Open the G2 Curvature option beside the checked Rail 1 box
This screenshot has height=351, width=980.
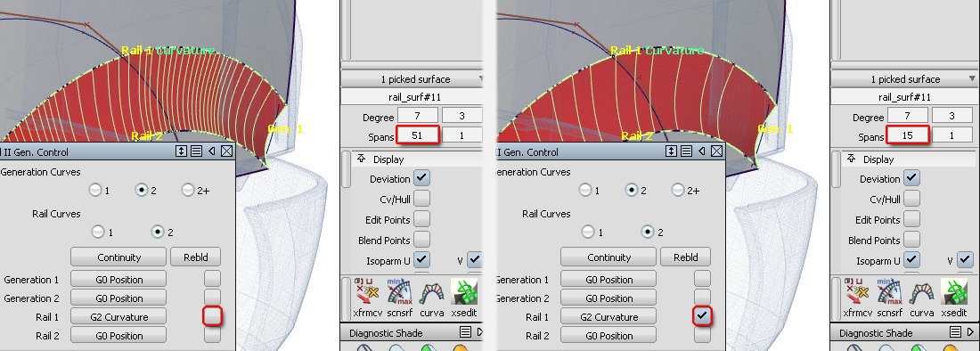pos(608,316)
